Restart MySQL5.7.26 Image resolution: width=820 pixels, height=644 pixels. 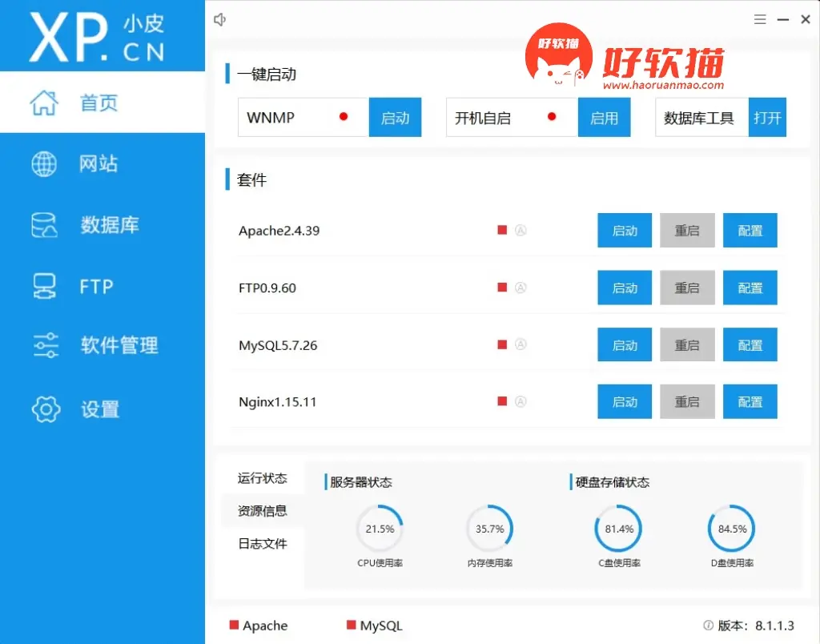687,344
